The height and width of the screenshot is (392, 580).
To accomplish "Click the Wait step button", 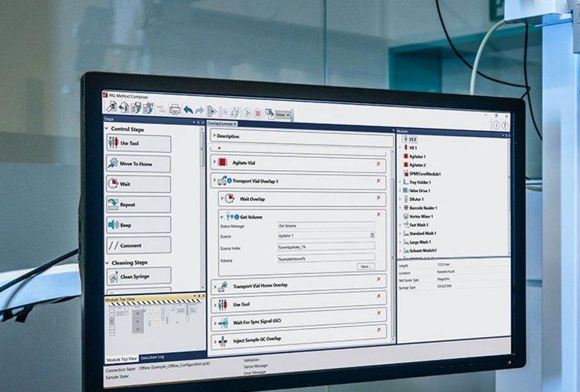I will pyautogui.click(x=138, y=184).
